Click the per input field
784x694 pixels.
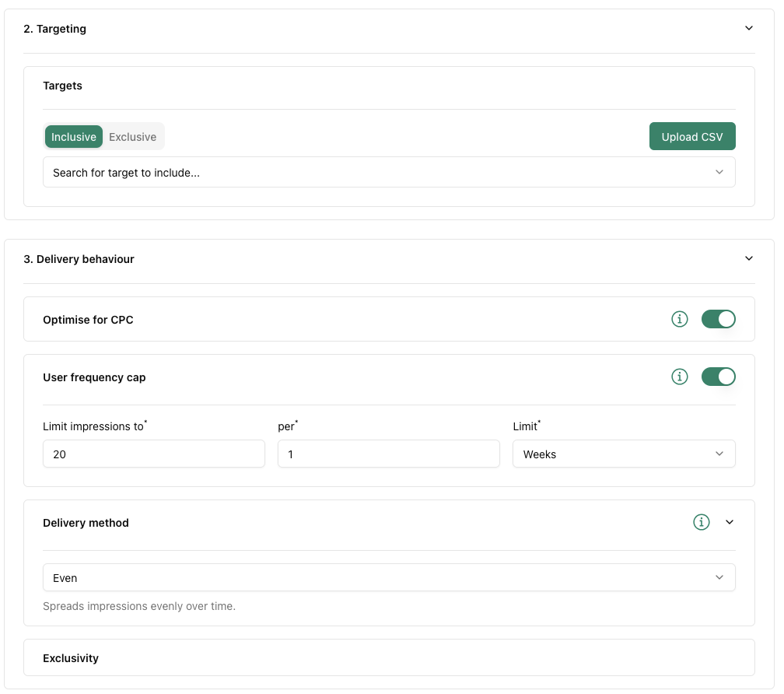[x=388, y=454]
